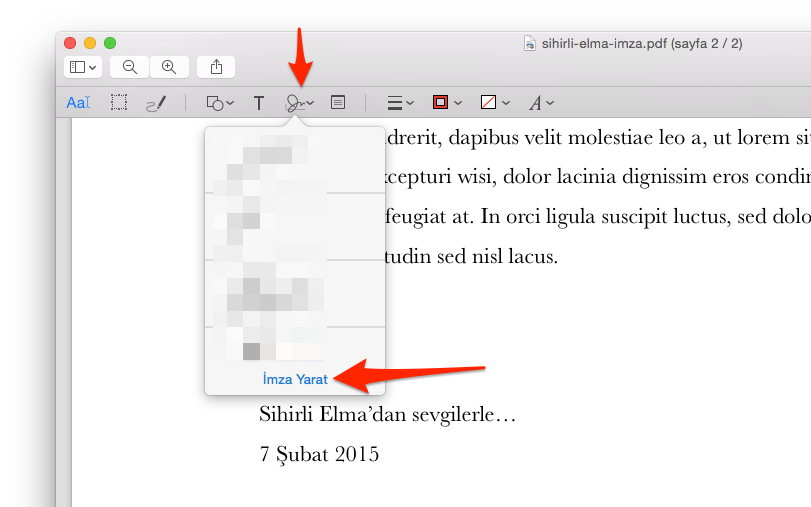This screenshot has width=811, height=507.
Task: Open the border color picker
Action: 446,102
